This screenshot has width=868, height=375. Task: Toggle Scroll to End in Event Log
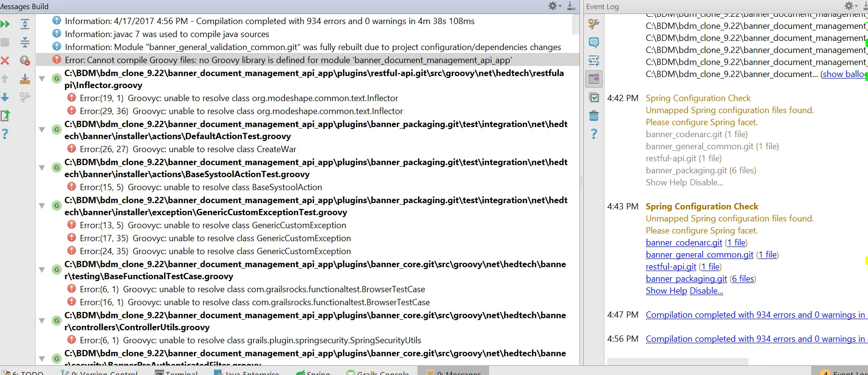[594, 79]
